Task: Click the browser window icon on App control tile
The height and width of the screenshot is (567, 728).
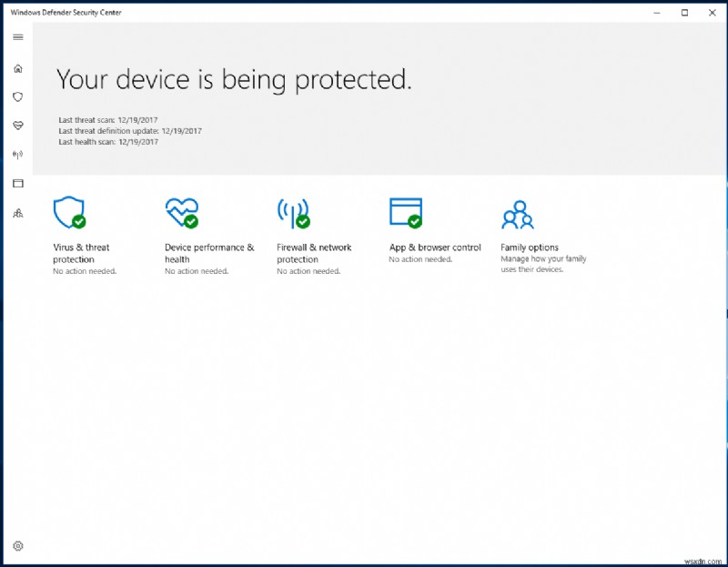Action: click(405, 210)
